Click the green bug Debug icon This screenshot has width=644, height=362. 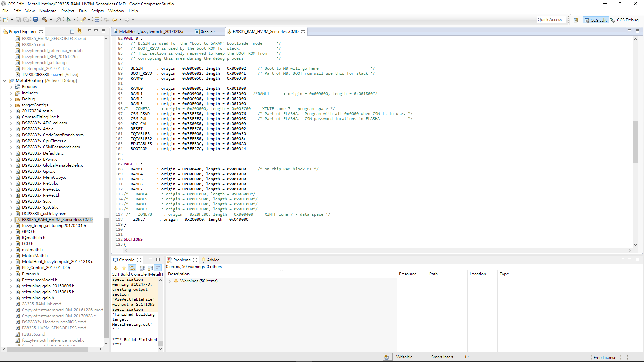pyautogui.click(x=68, y=20)
